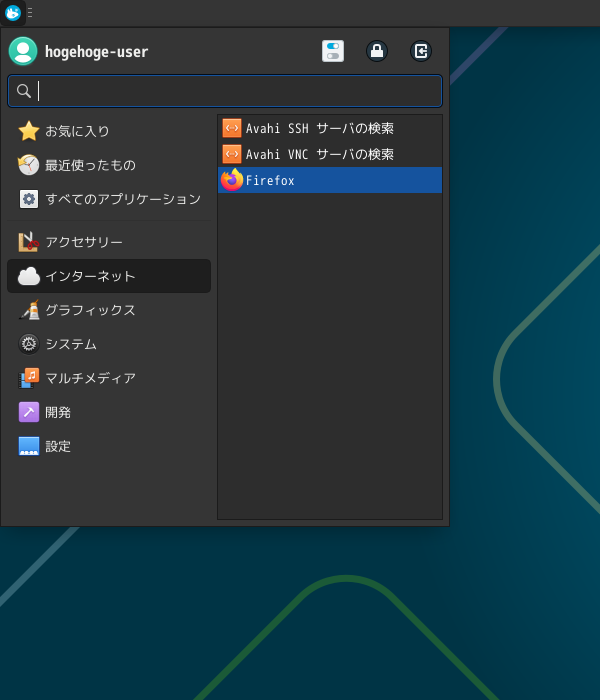The width and height of the screenshot is (600, 700).
Task: Open お気に入り favorites category
Action: coord(77,131)
